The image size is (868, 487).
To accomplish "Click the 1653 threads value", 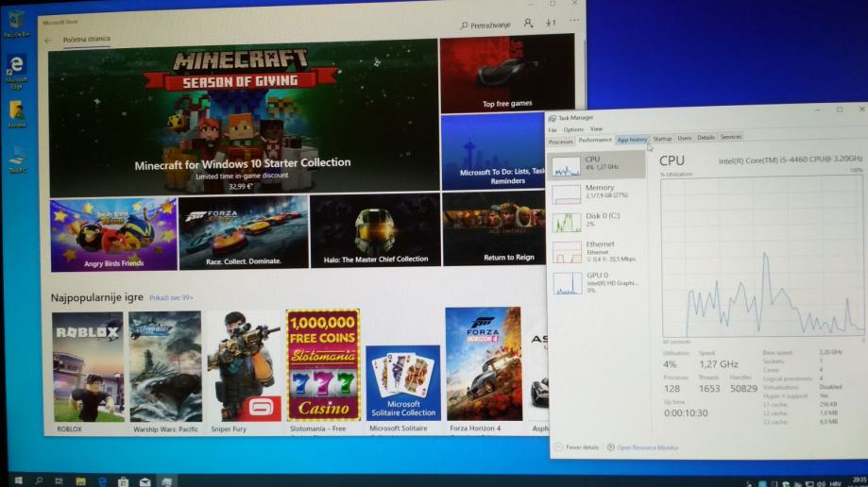I will (709, 389).
